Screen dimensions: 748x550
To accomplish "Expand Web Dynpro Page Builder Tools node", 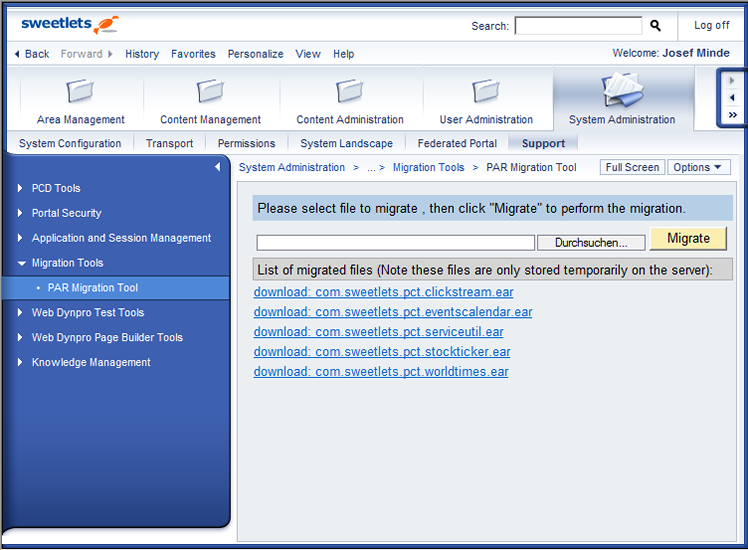I will point(20,337).
